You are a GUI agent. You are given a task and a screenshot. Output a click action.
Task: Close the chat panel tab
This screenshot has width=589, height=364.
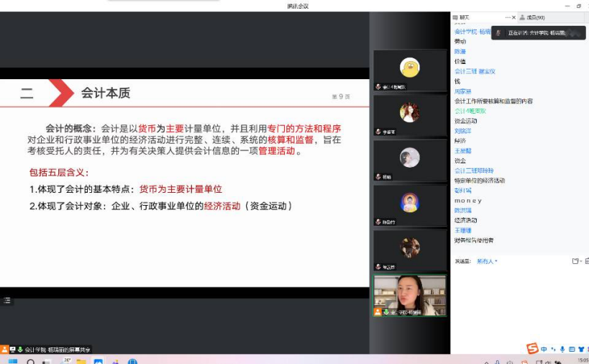click(513, 17)
